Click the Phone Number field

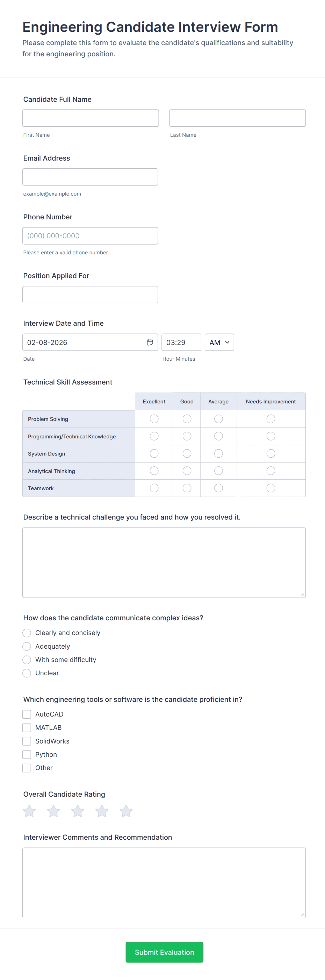90,235
